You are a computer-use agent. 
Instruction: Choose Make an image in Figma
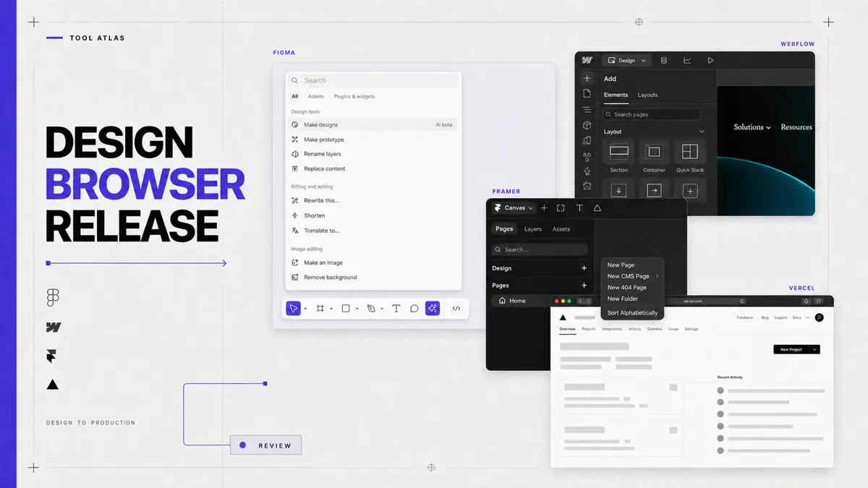(374, 262)
